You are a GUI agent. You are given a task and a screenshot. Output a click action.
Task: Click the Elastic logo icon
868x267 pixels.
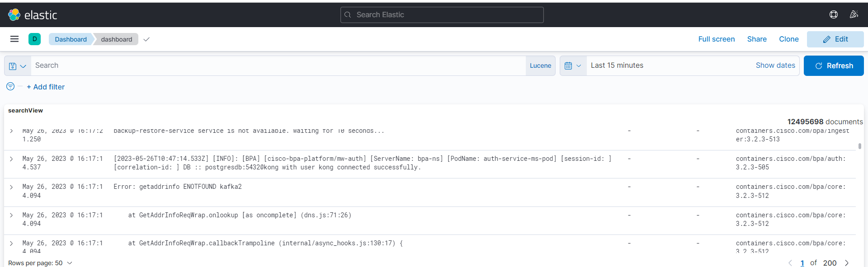click(14, 15)
